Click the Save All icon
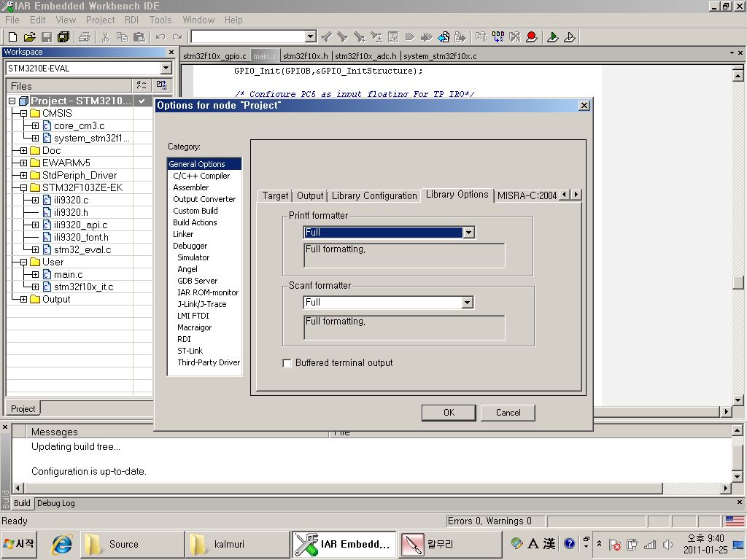This screenshot has height=560, width=747. tap(63, 36)
